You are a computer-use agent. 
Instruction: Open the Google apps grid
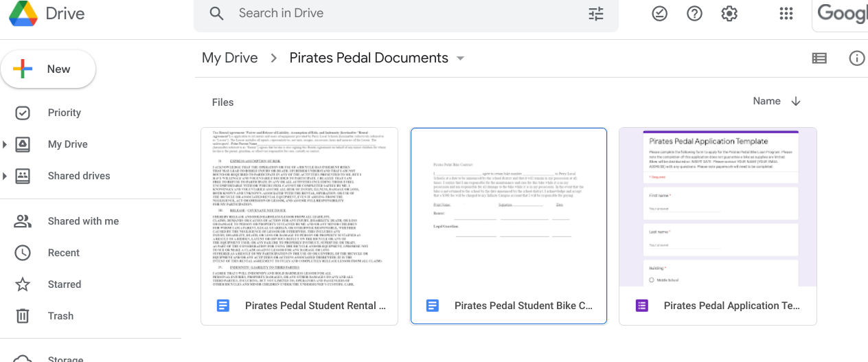(786, 14)
